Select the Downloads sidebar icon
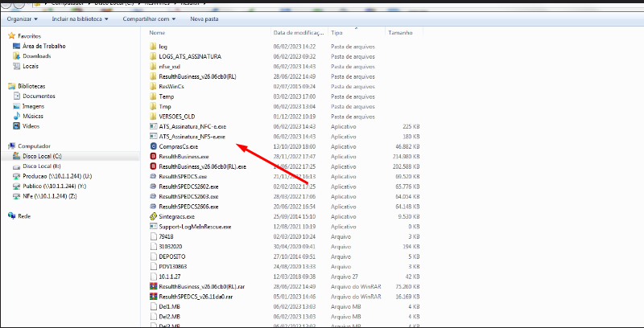 (x=16, y=56)
